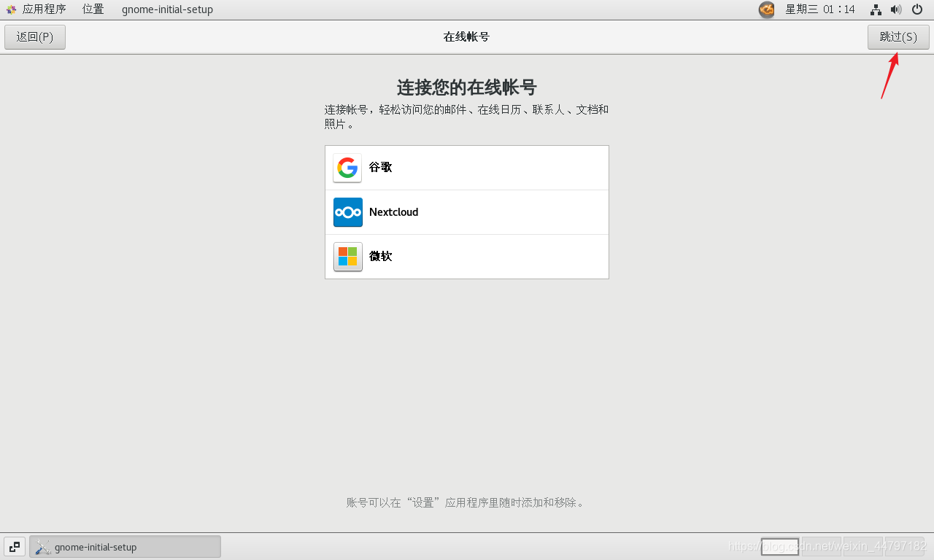Click the power icon in top bar
This screenshot has width=934, height=560.
(x=917, y=9)
